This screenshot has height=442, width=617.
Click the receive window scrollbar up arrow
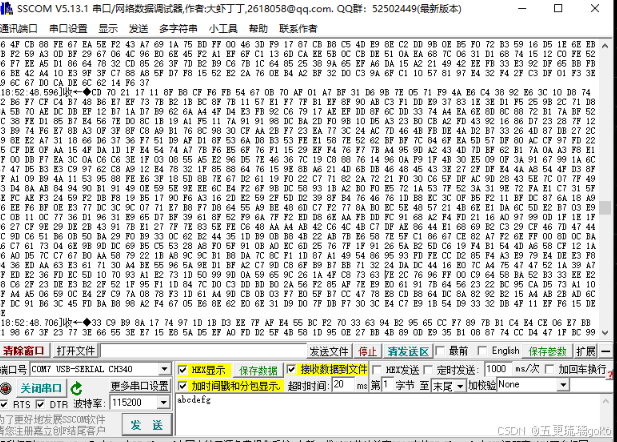pyautogui.click(x=605, y=46)
